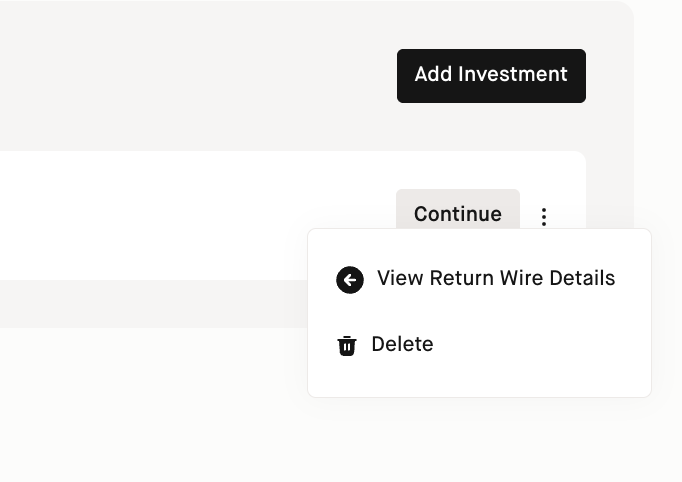
Task: Click the Add Investment button
Action: pyautogui.click(x=491, y=75)
